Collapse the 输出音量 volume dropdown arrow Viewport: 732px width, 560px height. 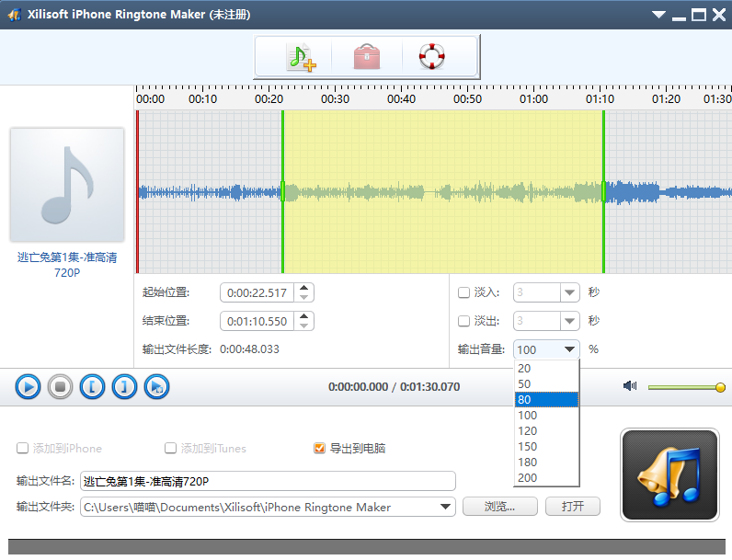pyautogui.click(x=570, y=349)
